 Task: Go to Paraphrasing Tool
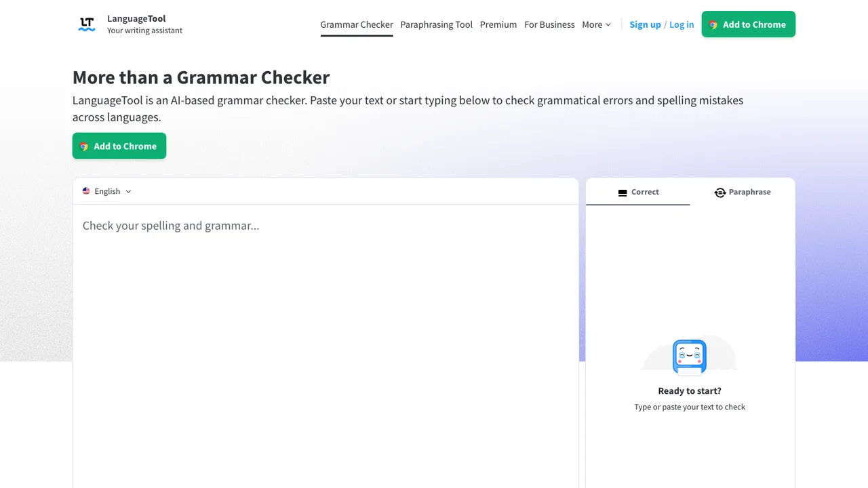tap(437, 24)
